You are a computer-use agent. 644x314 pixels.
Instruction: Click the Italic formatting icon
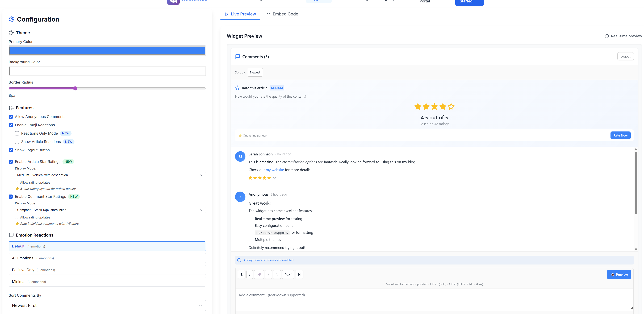tap(250, 274)
